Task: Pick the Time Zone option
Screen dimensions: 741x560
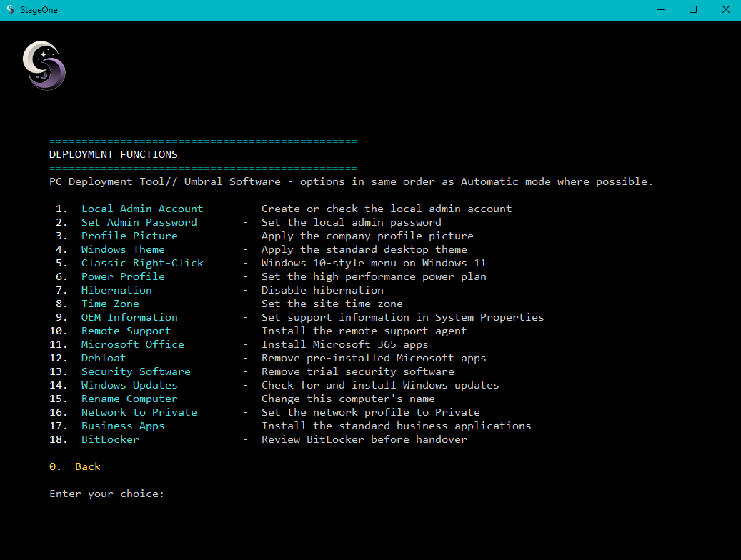Action: point(110,304)
